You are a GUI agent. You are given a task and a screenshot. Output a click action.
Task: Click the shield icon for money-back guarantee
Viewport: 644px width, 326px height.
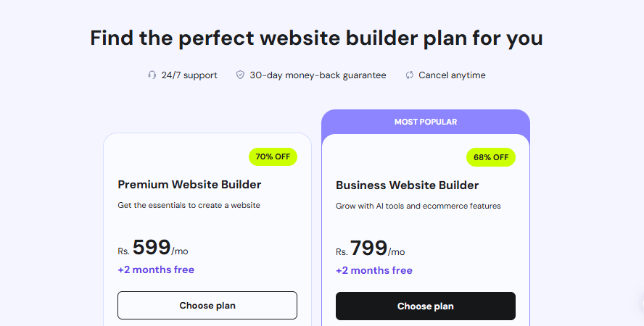pos(240,75)
